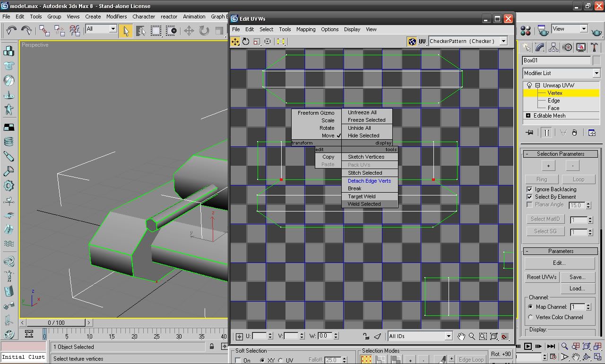Screen dimensions: 605x364
Task: Click the 0 / 100 time slider
Action: tap(56, 322)
